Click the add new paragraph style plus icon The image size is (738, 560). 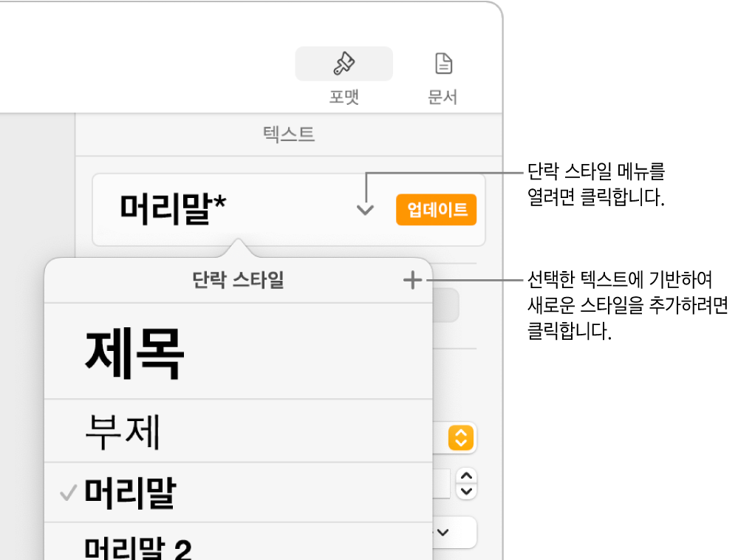pos(412,281)
